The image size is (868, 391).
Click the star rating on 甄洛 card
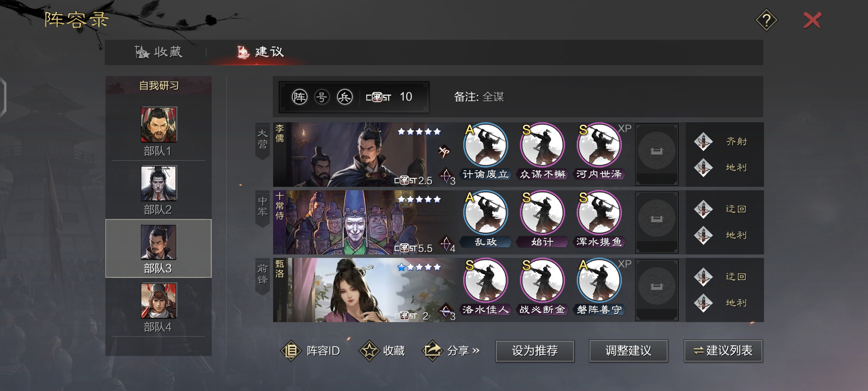(419, 267)
